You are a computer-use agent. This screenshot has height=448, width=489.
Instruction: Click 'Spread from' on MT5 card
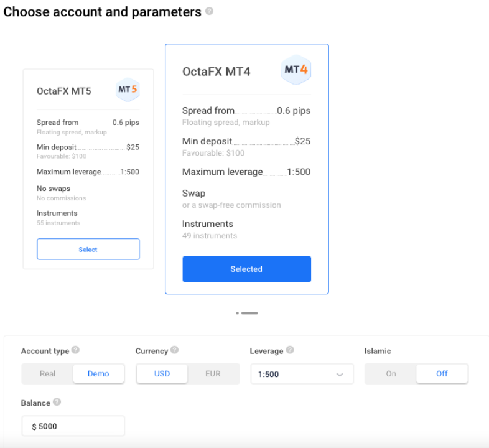point(57,123)
